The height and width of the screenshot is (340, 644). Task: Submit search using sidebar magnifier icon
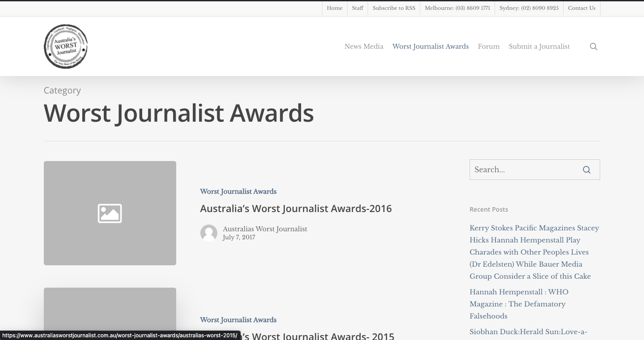pyautogui.click(x=587, y=170)
